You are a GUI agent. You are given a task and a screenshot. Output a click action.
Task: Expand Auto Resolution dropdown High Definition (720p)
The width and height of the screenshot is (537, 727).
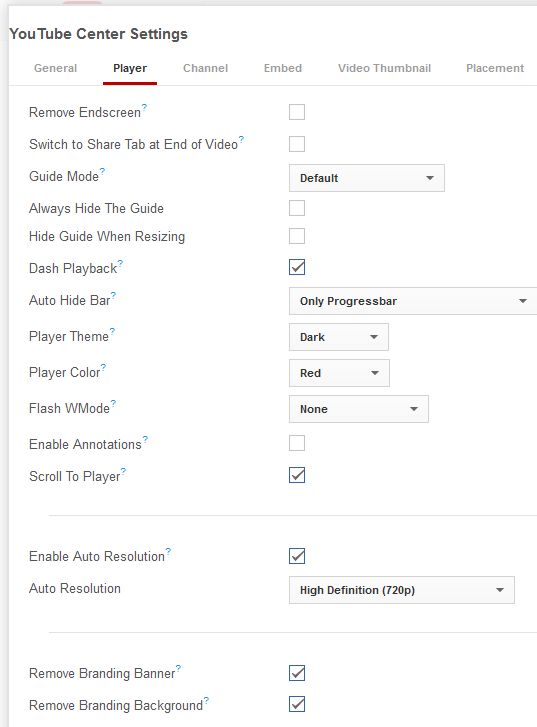click(402, 590)
